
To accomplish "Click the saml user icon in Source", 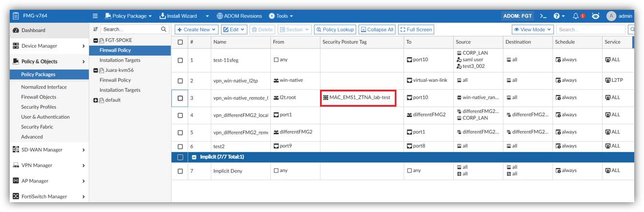I will [x=459, y=60].
